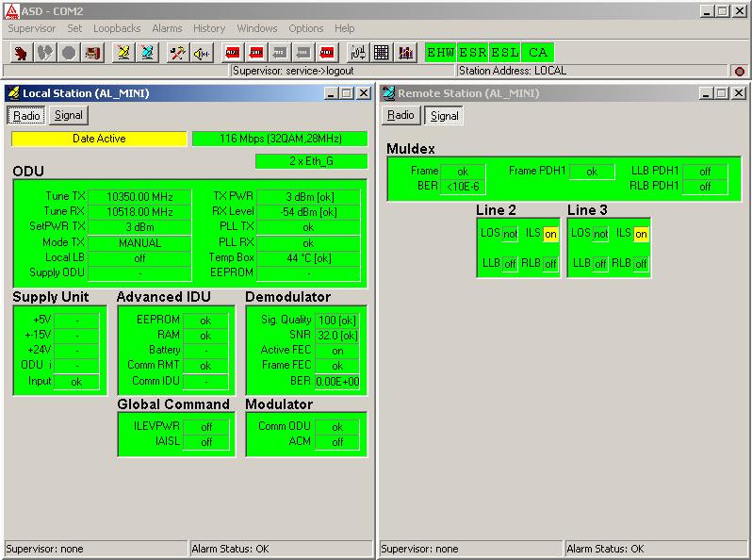The image size is (752, 560).
Task: Click the ESL green status indicator
Action: click(x=504, y=52)
